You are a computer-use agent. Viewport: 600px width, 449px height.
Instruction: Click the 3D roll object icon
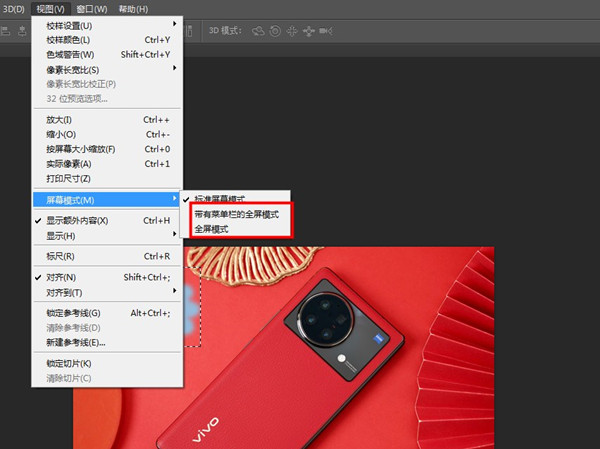pyautogui.click(x=274, y=31)
